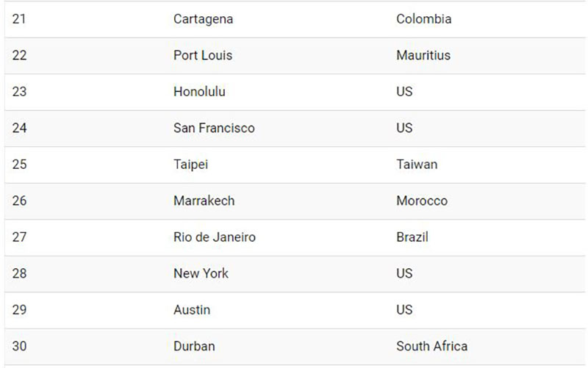Select rank number 30

point(19,346)
